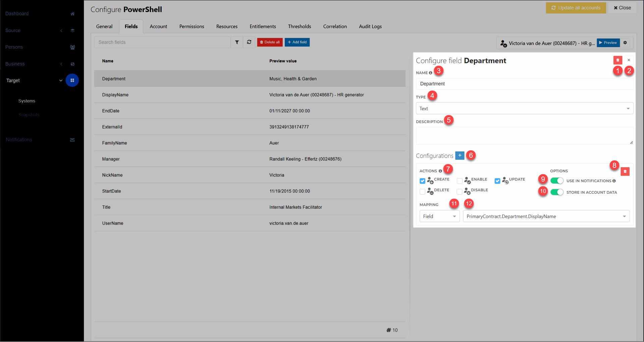
Task: Click the Source layers icon
Action: (x=72, y=31)
